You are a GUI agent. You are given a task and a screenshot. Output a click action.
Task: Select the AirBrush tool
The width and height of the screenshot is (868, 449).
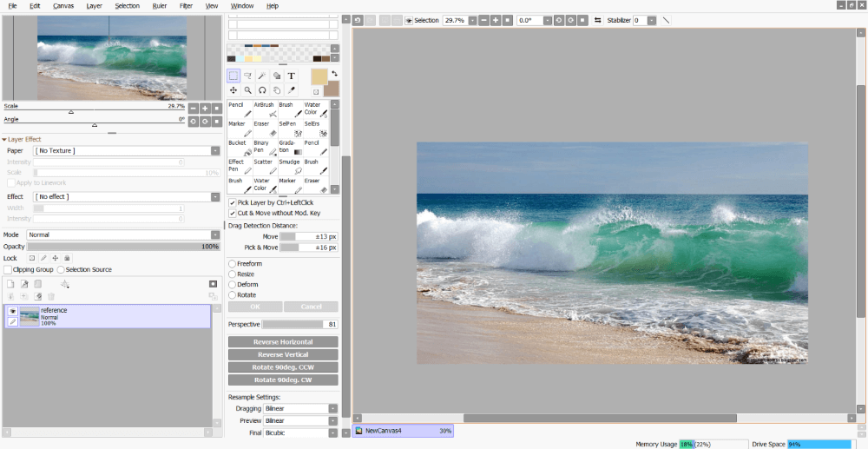[265, 109]
